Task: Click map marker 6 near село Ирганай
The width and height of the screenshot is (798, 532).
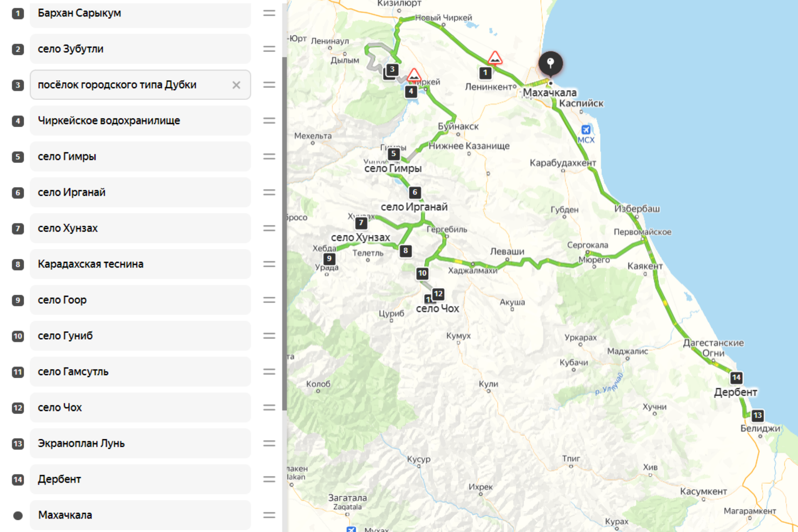Action: pyautogui.click(x=414, y=192)
